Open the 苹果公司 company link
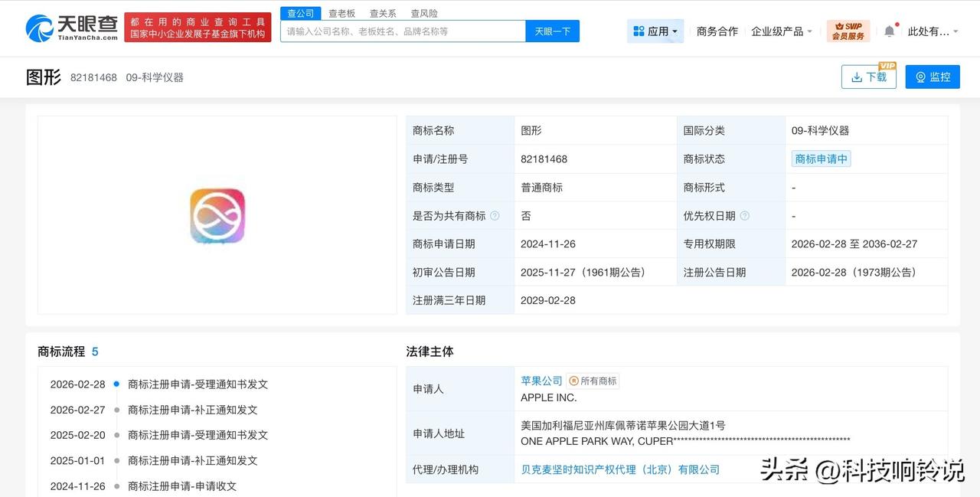The image size is (980, 497). [541, 380]
